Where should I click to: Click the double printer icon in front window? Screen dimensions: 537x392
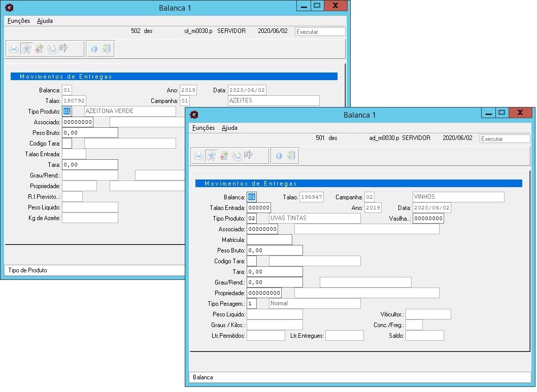click(237, 156)
